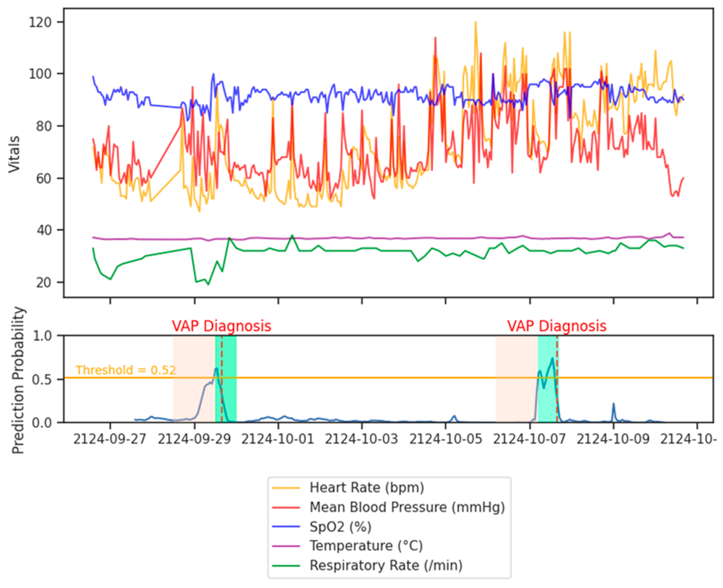
Task: Click the 40 tick label on Vitals axis
Action: 44,230
